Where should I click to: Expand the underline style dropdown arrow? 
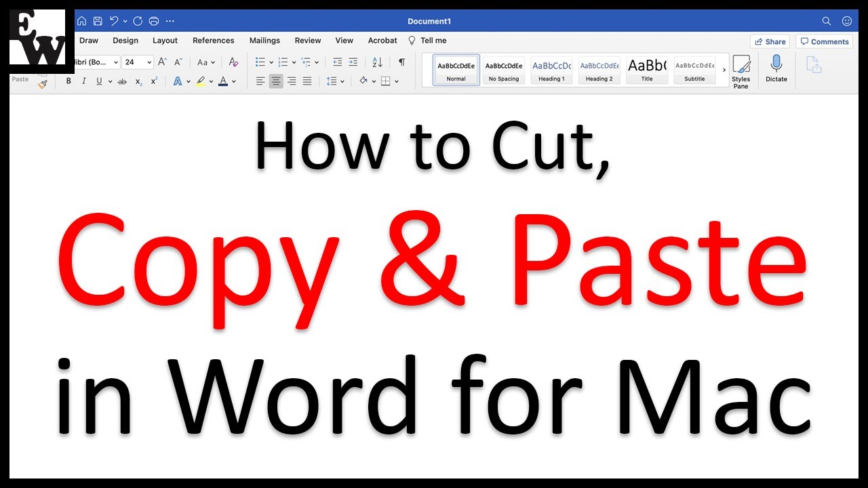tap(110, 82)
